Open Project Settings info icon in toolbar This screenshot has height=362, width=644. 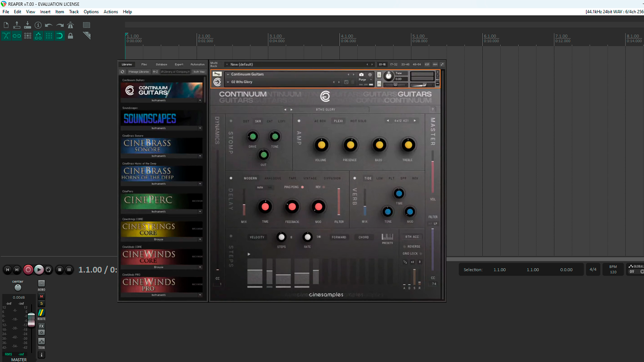[x=38, y=25]
